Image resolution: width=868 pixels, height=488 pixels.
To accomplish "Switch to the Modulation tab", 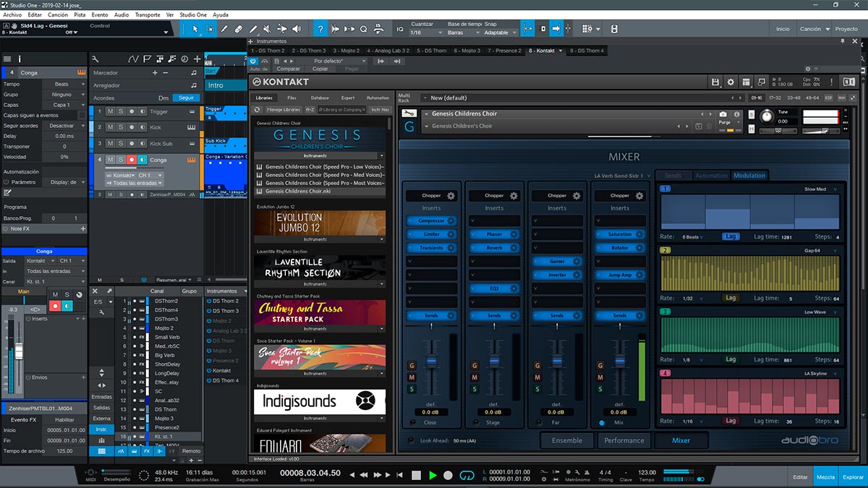I will (749, 176).
